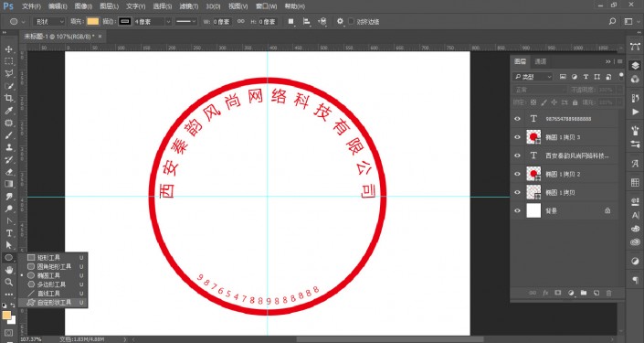The width and height of the screenshot is (644, 343).
Task: Select the Rectangular Marquee tool
Action: point(8,61)
